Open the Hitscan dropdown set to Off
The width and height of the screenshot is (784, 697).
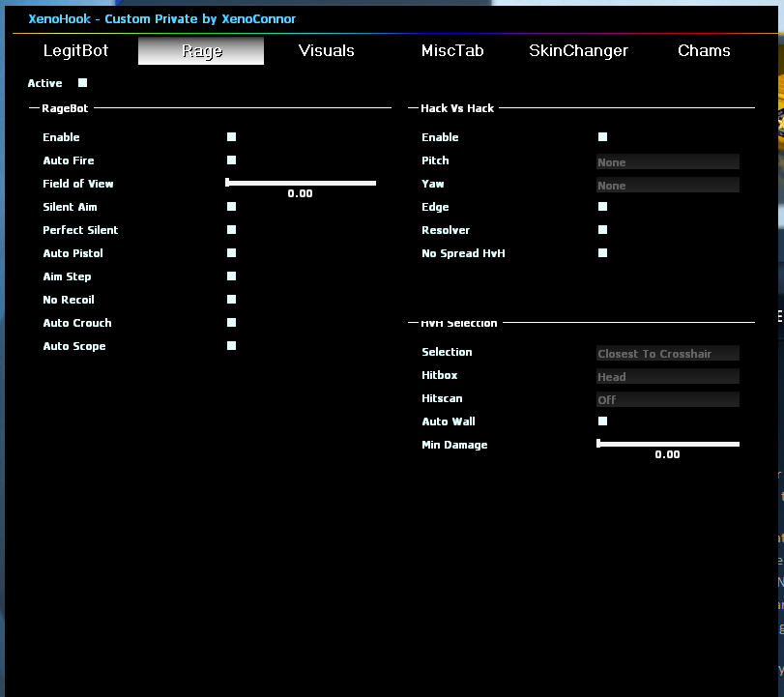point(667,399)
